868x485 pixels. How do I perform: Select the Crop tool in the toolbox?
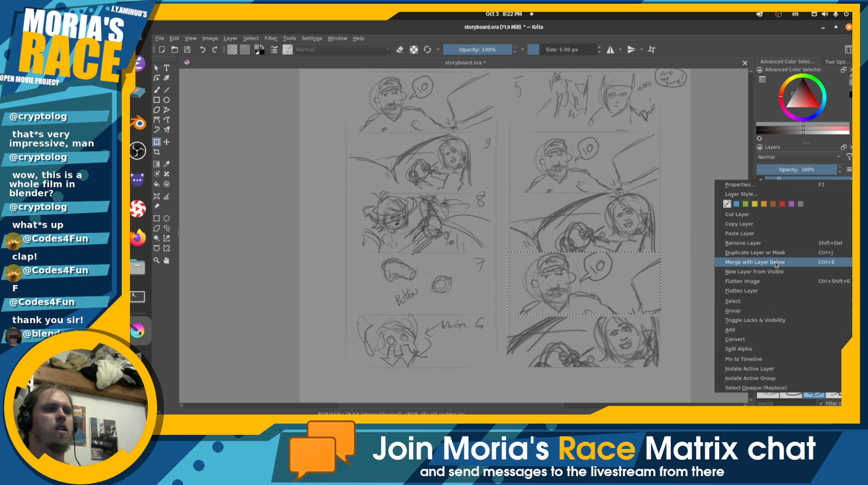(157, 152)
